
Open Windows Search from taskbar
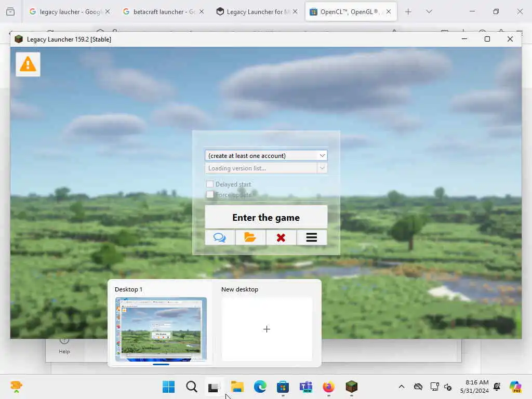191,387
